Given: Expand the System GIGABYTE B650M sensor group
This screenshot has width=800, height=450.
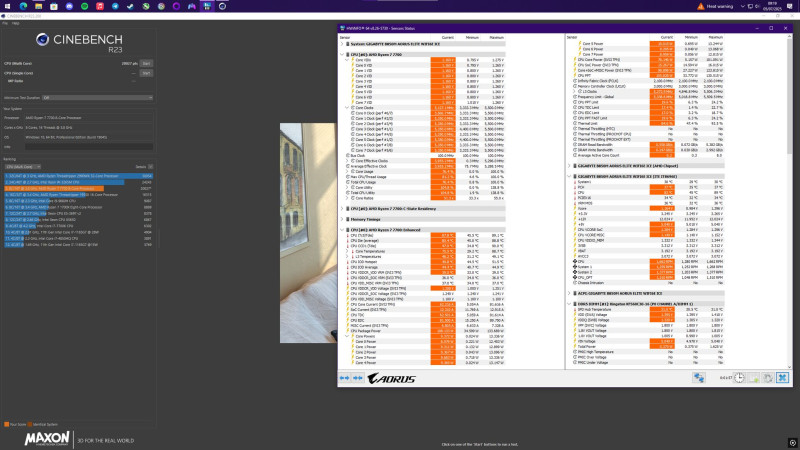Looking at the screenshot, I should pyautogui.click(x=342, y=44).
